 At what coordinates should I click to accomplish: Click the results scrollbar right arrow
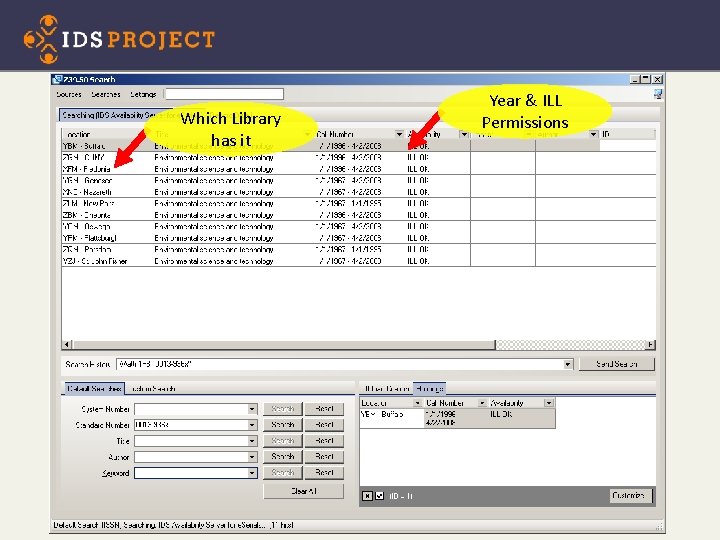pyautogui.click(x=650, y=344)
